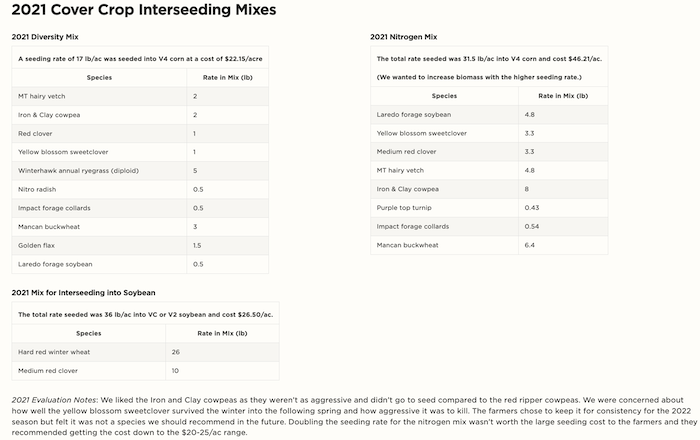Click the "2021 Nitrogen Mix" table title
Image resolution: width=700 pixels, height=440 pixels.
pos(403,37)
